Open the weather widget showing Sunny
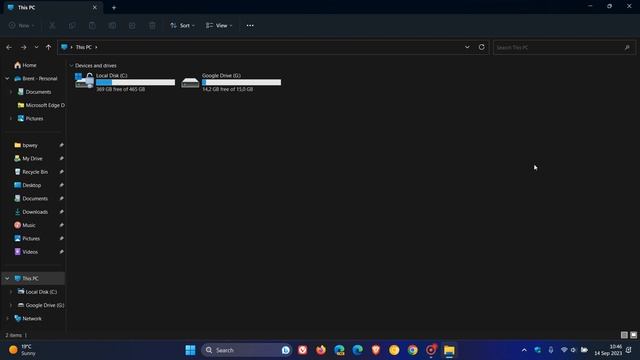 tap(23, 350)
